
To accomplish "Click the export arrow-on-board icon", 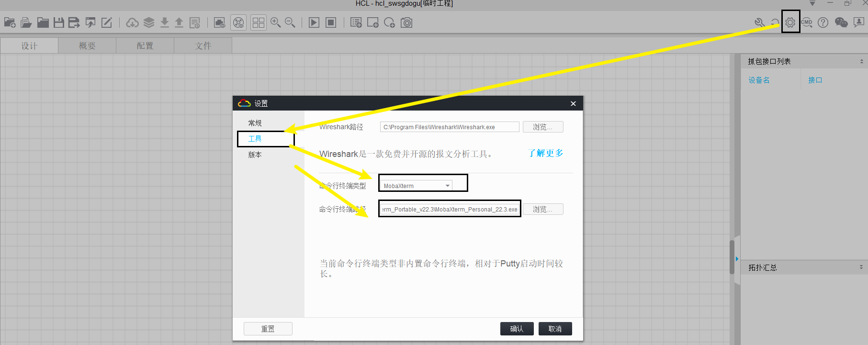I will 90,22.
